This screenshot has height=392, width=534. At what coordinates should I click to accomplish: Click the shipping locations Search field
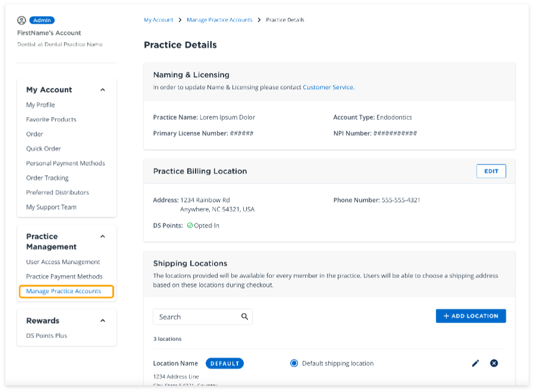(195, 317)
